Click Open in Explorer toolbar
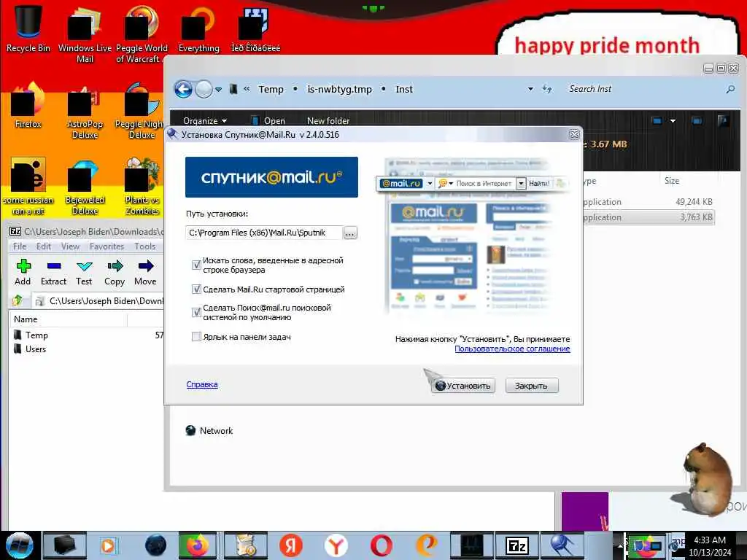Image resolution: width=747 pixels, height=560 pixels. click(268, 121)
